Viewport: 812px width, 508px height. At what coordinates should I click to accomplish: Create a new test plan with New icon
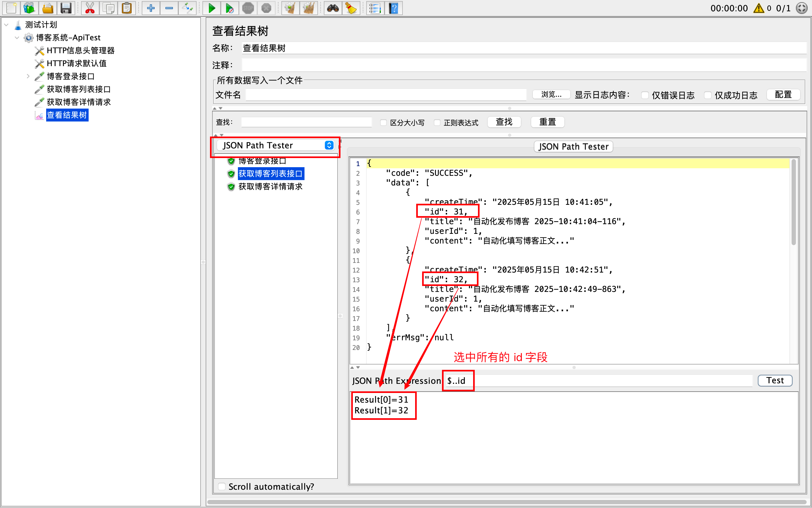pyautogui.click(x=11, y=8)
